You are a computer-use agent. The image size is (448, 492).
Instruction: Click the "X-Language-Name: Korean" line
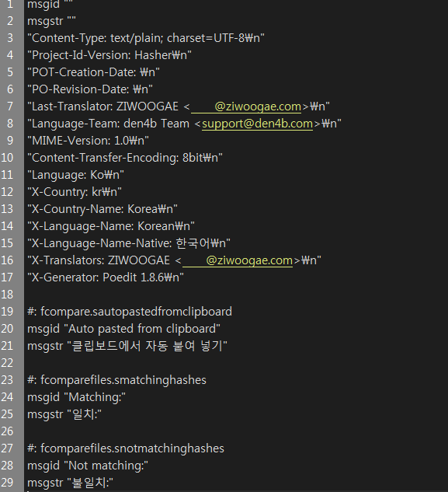pos(111,226)
